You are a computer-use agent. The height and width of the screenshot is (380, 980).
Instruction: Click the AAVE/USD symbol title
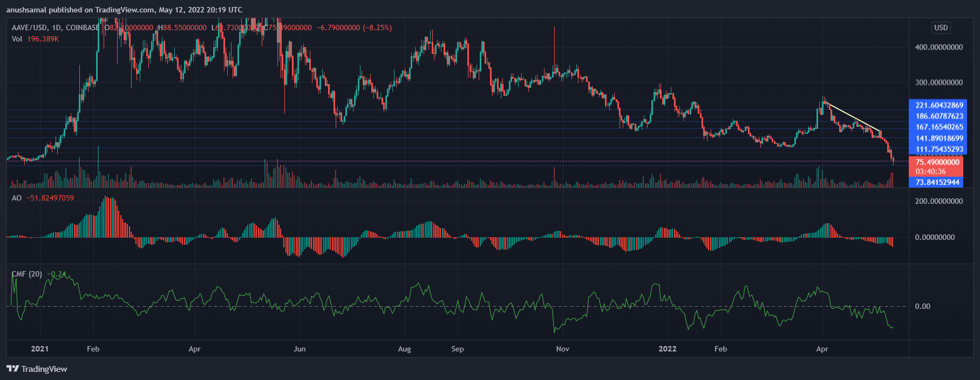tap(30, 27)
